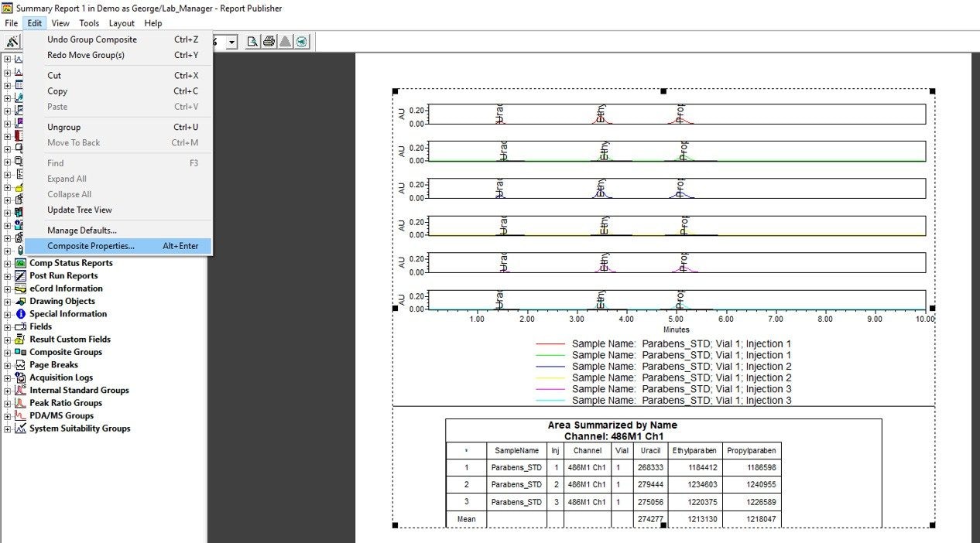The height and width of the screenshot is (543, 980).
Task: Click the Uracil value 268333
Action: pos(650,468)
